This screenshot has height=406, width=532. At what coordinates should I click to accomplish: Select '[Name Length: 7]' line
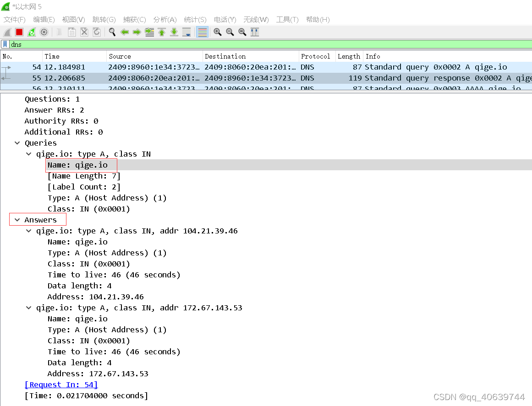[x=84, y=176]
